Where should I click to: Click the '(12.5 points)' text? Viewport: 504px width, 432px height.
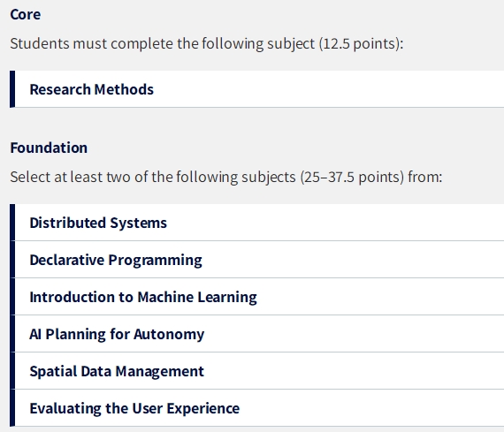(361, 43)
